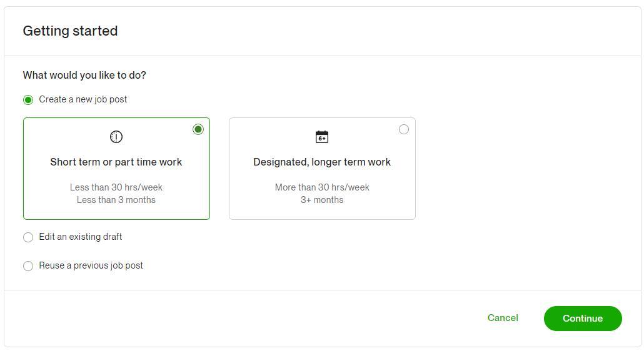Select the "Create a new job post" radio button

tap(28, 100)
